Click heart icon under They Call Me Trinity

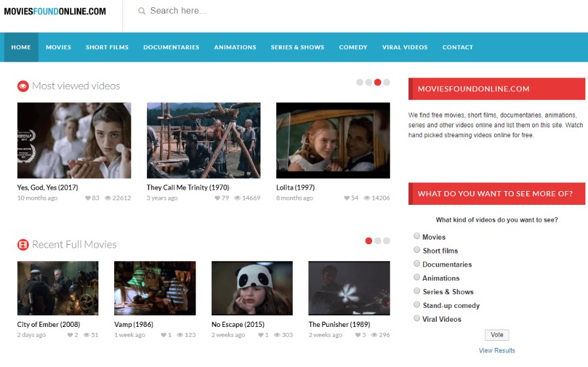[217, 198]
